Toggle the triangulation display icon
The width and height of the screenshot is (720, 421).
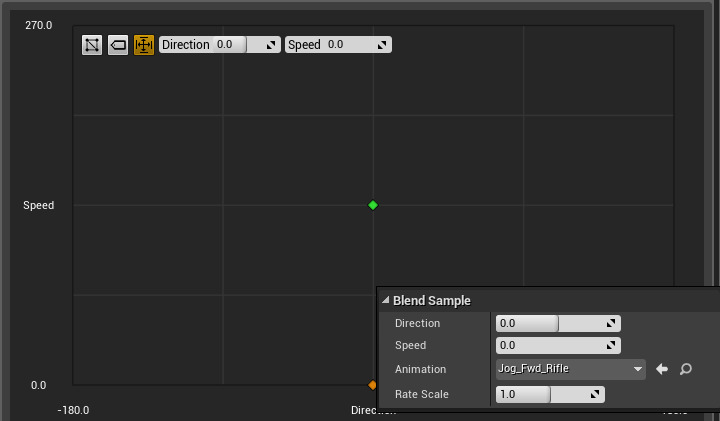(92, 45)
